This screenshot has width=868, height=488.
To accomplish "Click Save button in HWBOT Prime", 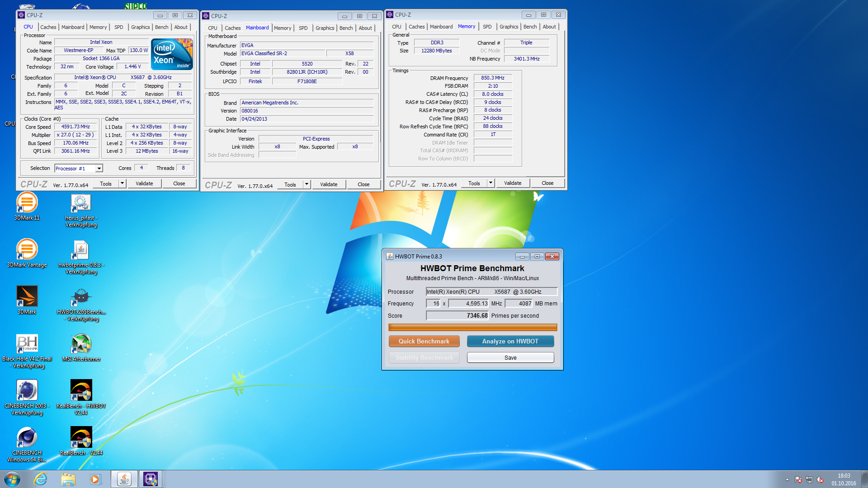I will [x=510, y=357].
